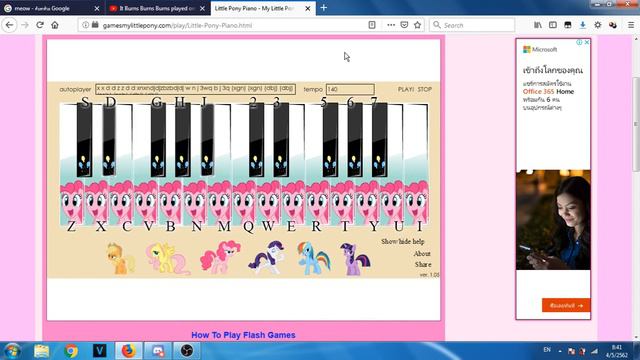The width and height of the screenshot is (640, 360).
Task: Play the black key labeled D
Action: [x=109, y=140]
